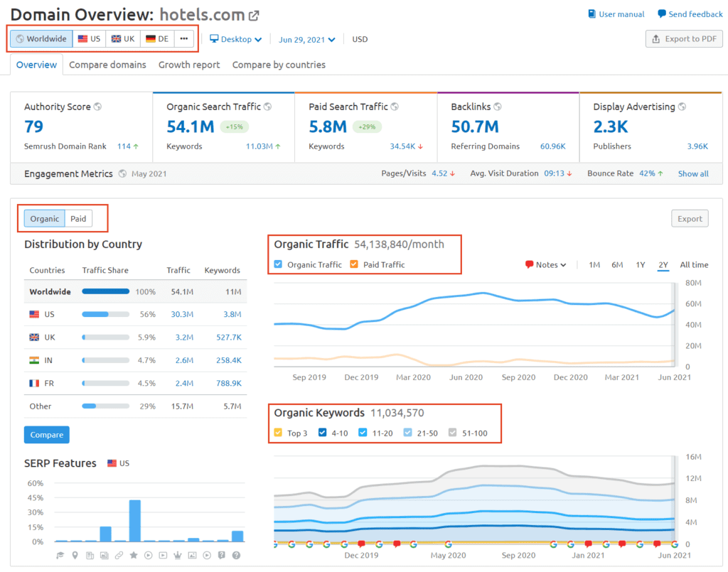The width and height of the screenshot is (728, 572).
Task: Select the question mark circle SERP icon
Action: 236,555
